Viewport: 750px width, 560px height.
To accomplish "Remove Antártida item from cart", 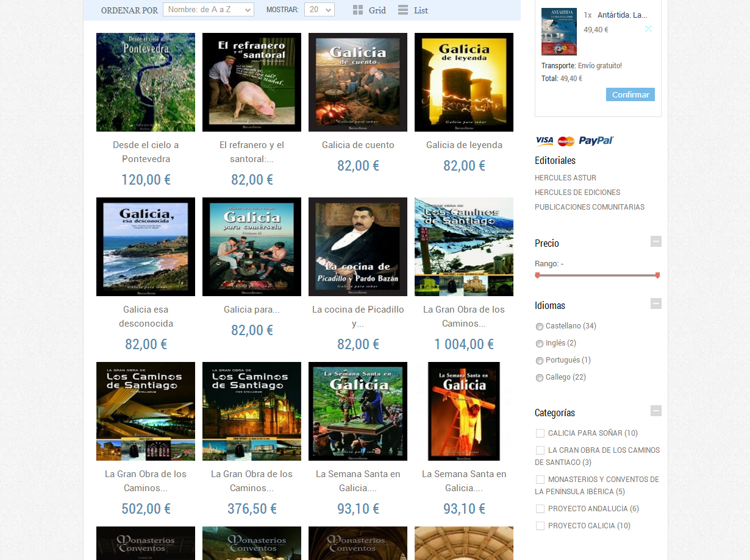I will 648,29.
